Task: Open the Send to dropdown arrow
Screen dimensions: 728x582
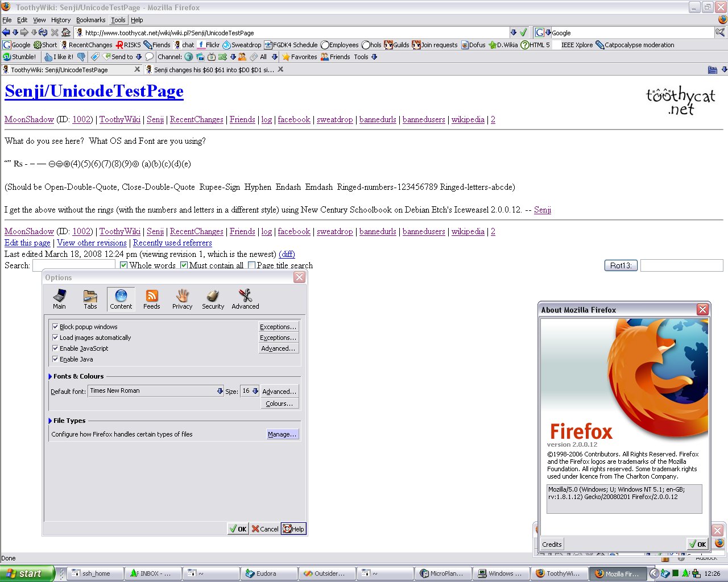Action: (x=138, y=57)
